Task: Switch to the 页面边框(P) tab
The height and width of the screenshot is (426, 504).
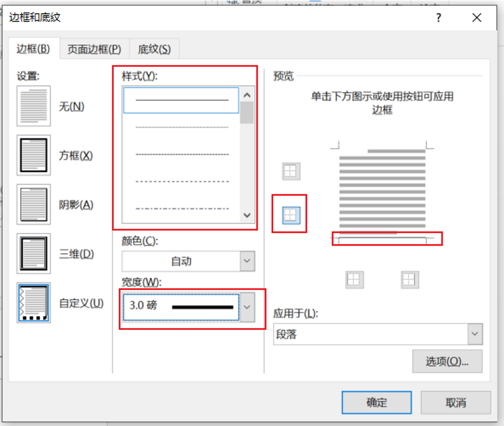Action: click(94, 49)
